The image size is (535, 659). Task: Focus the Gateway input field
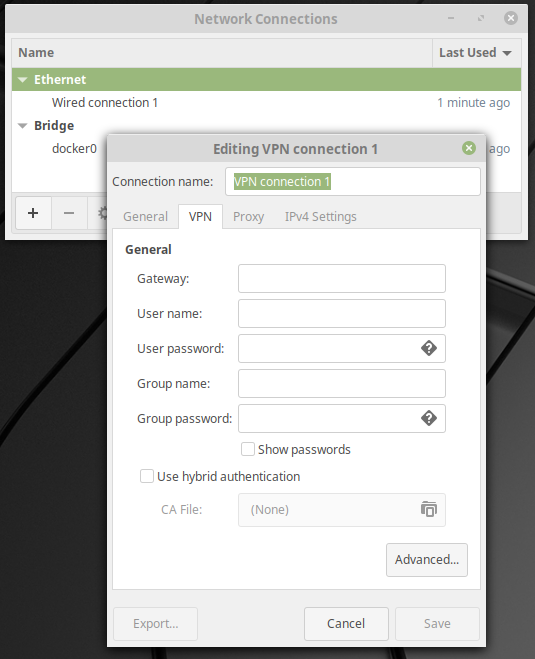342,278
